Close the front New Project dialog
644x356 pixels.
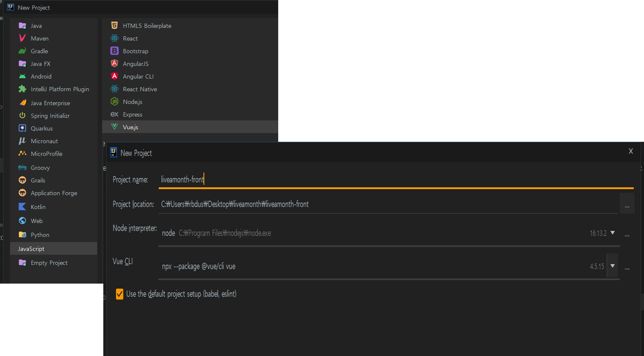(x=631, y=151)
